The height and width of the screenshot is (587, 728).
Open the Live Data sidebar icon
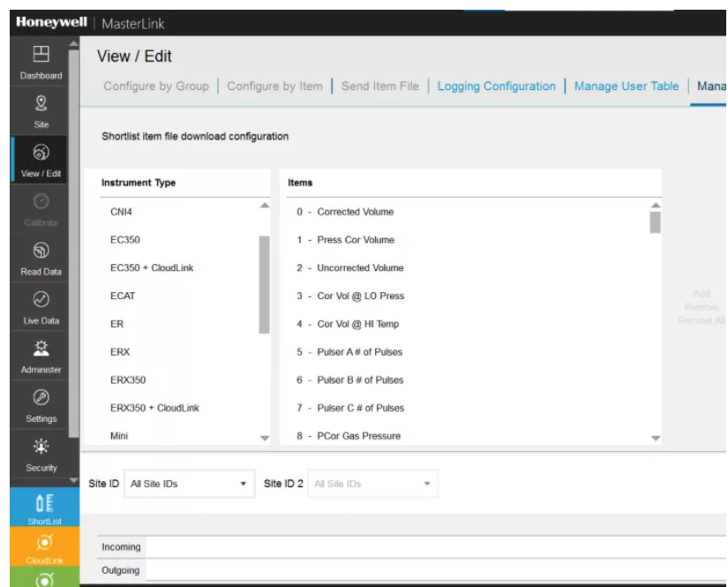point(41,307)
